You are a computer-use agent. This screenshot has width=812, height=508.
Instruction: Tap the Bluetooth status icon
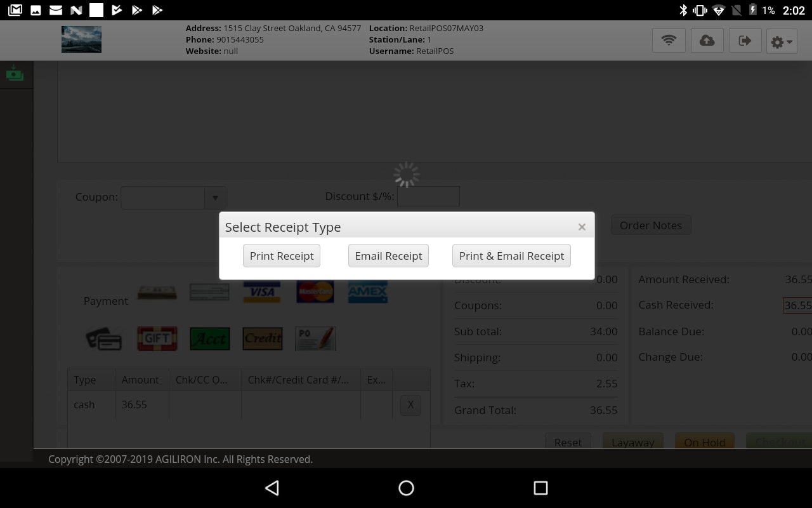click(x=683, y=10)
